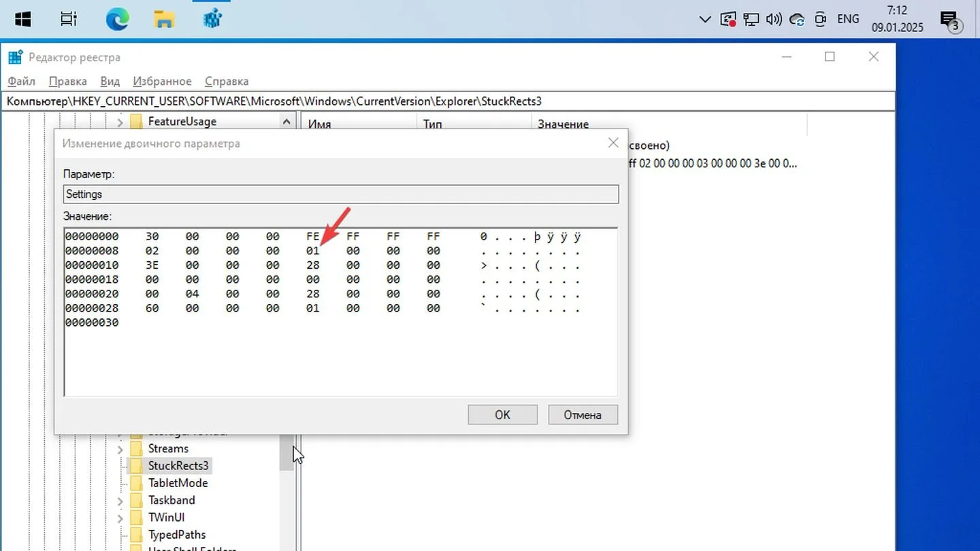980x551 pixels.
Task: Open the notification center icon
Action: pyautogui.click(x=949, y=20)
